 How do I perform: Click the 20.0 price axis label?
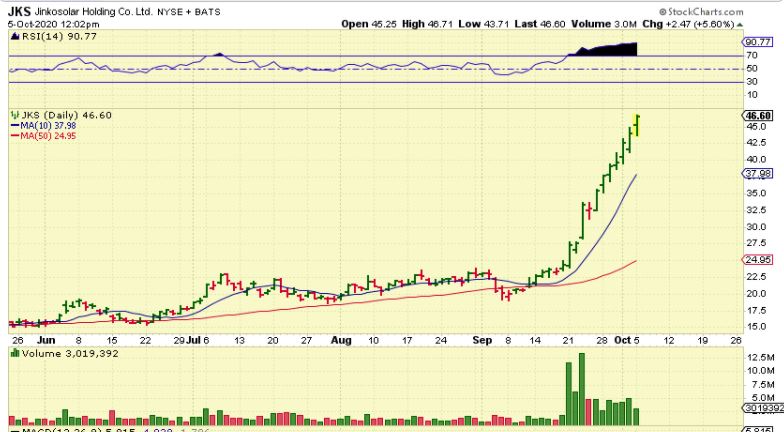point(756,294)
